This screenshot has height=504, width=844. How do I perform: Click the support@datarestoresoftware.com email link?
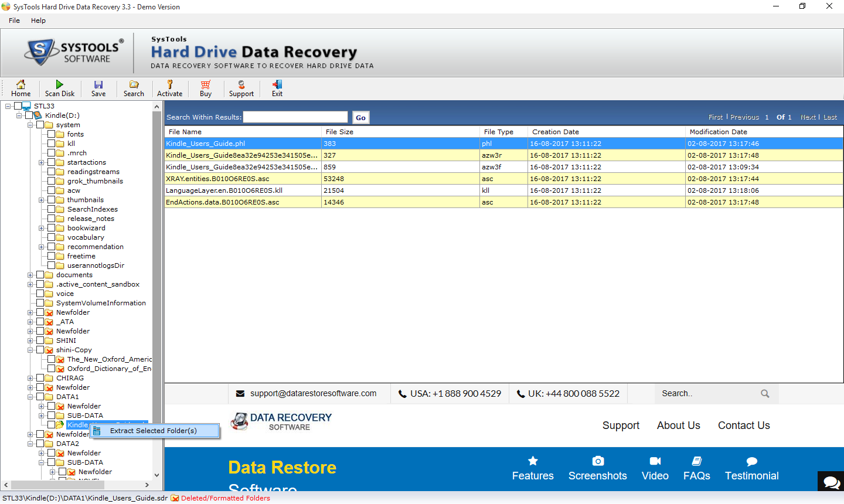point(313,393)
